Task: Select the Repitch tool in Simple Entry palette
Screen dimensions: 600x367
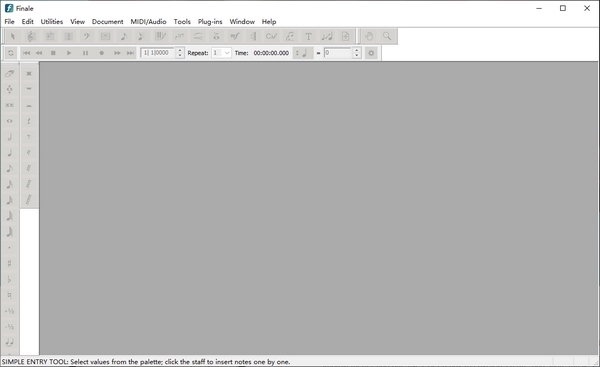Action: pos(10,89)
